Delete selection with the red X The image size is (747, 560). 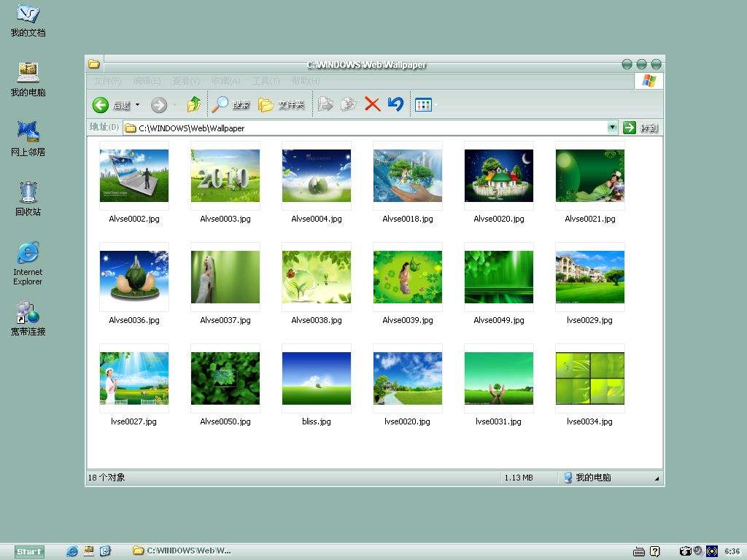[372, 104]
